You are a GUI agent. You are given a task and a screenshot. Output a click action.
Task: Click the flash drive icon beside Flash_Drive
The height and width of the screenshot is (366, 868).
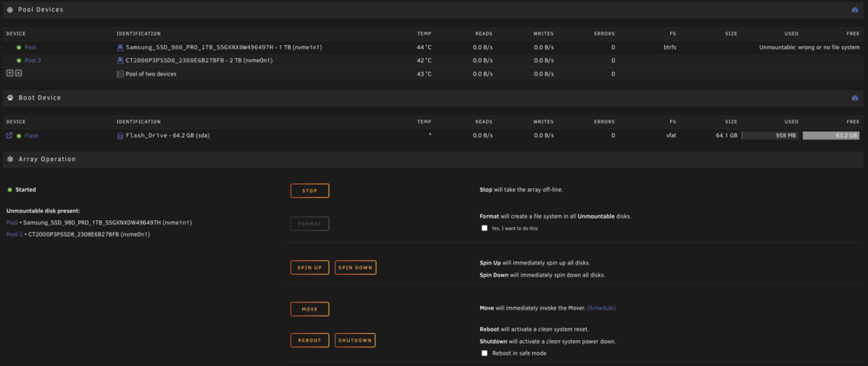point(120,135)
